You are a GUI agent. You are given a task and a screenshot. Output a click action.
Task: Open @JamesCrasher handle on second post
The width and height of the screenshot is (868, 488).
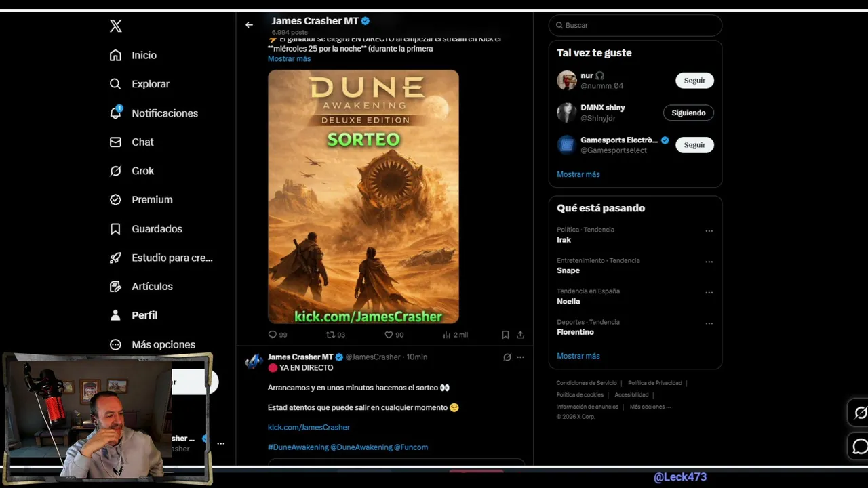click(373, 357)
